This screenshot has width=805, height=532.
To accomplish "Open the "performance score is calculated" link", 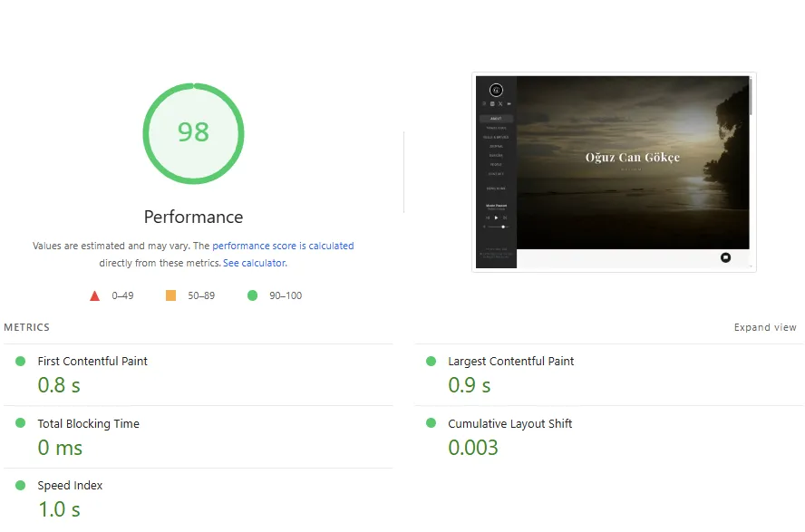I will 283,246.
